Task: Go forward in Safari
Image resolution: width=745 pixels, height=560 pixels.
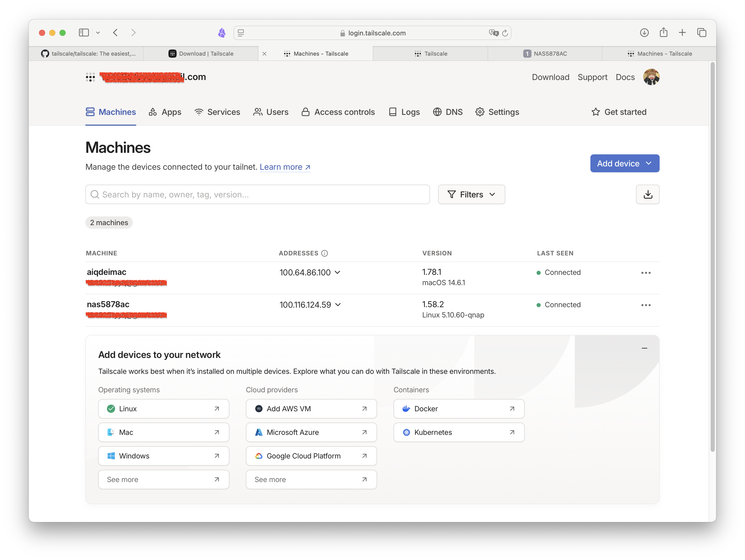Action: (x=133, y=33)
